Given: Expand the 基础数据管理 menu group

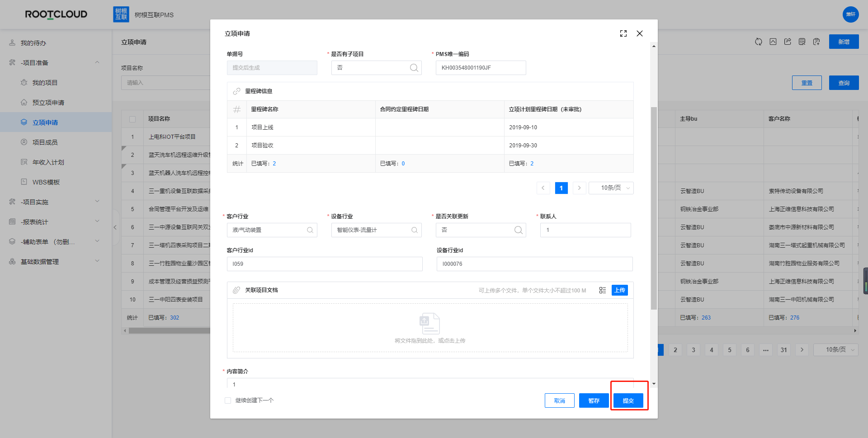Looking at the screenshot, I should [x=97, y=261].
